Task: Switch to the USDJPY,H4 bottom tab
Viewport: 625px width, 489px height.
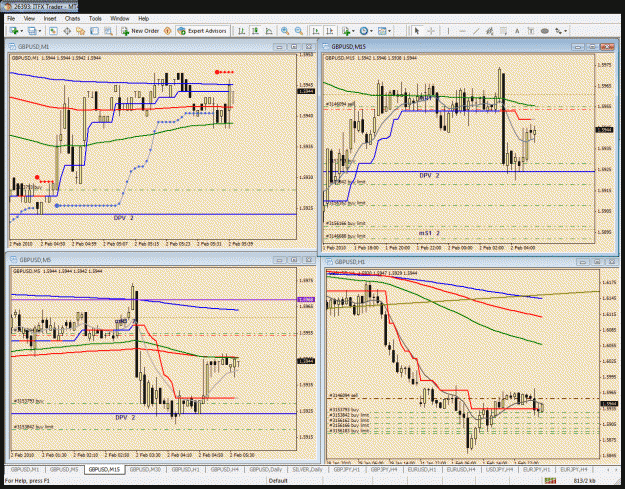Action: tap(499, 469)
